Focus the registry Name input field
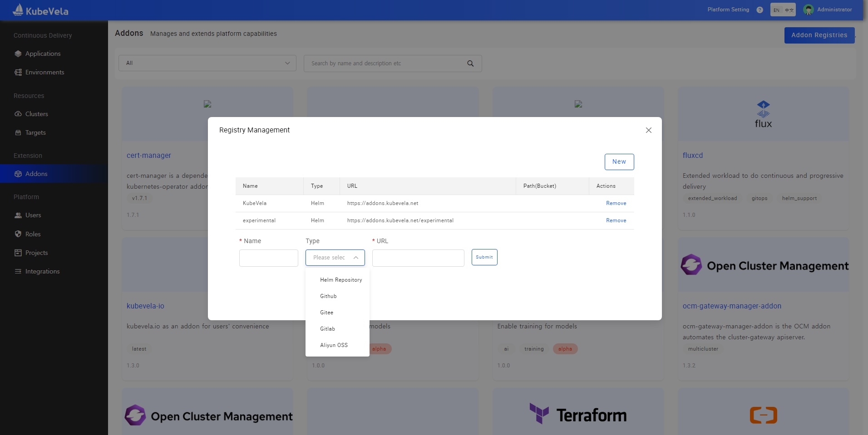Viewport: 868px width, 435px height. pos(268,258)
